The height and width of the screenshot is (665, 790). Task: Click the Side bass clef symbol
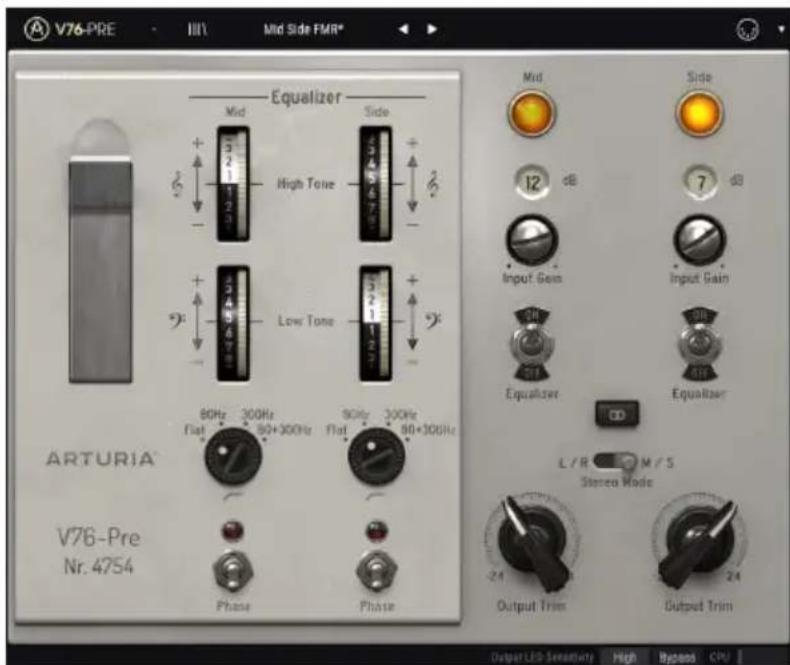point(434,320)
